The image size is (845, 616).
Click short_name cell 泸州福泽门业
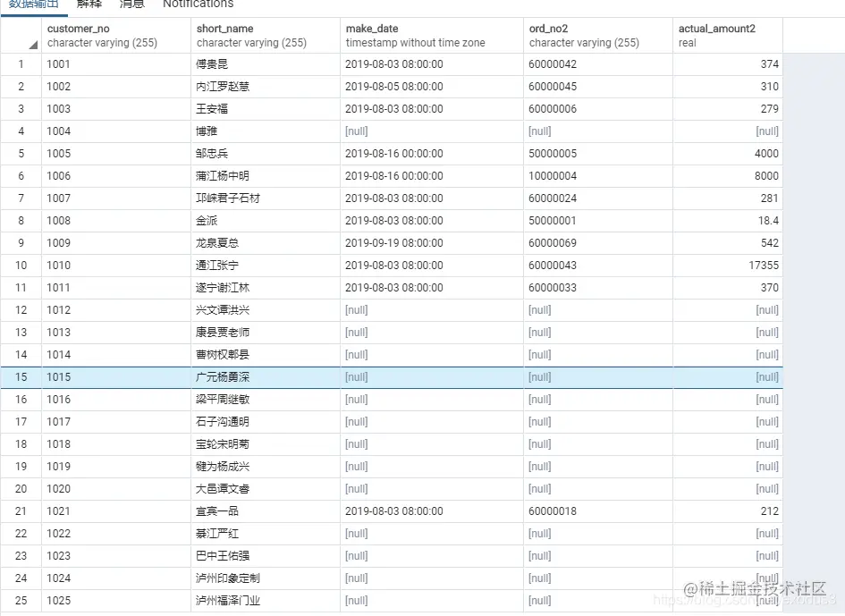click(x=266, y=601)
